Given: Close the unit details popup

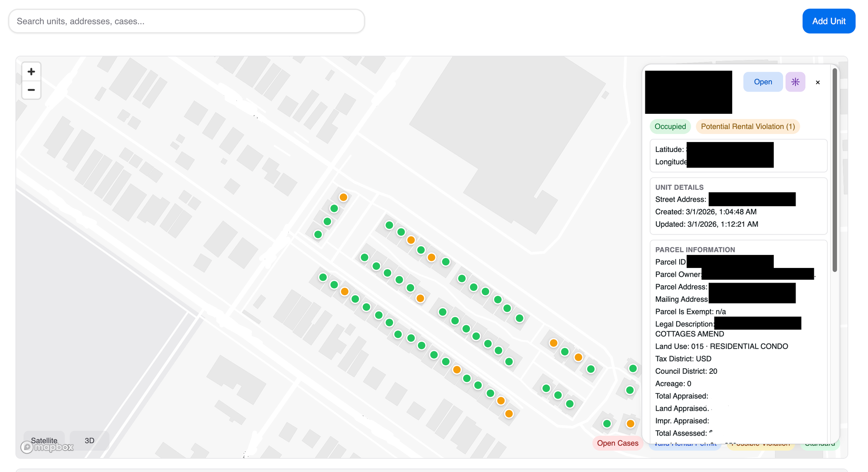Looking at the screenshot, I should pyautogui.click(x=818, y=83).
